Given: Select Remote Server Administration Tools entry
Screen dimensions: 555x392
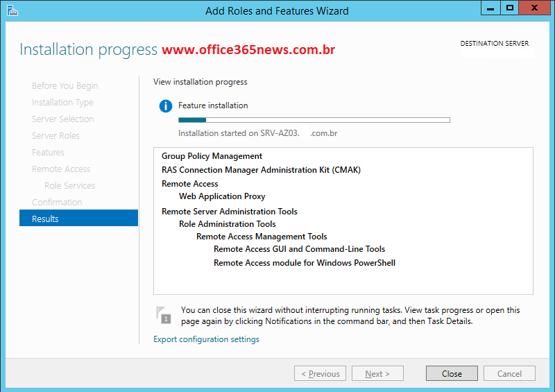Looking at the screenshot, I should pyautogui.click(x=230, y=212).
